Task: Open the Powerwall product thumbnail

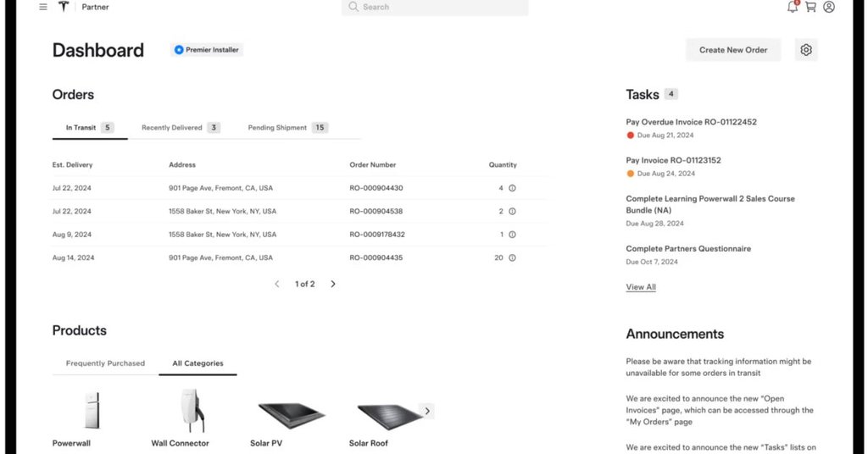Action: 92,410
